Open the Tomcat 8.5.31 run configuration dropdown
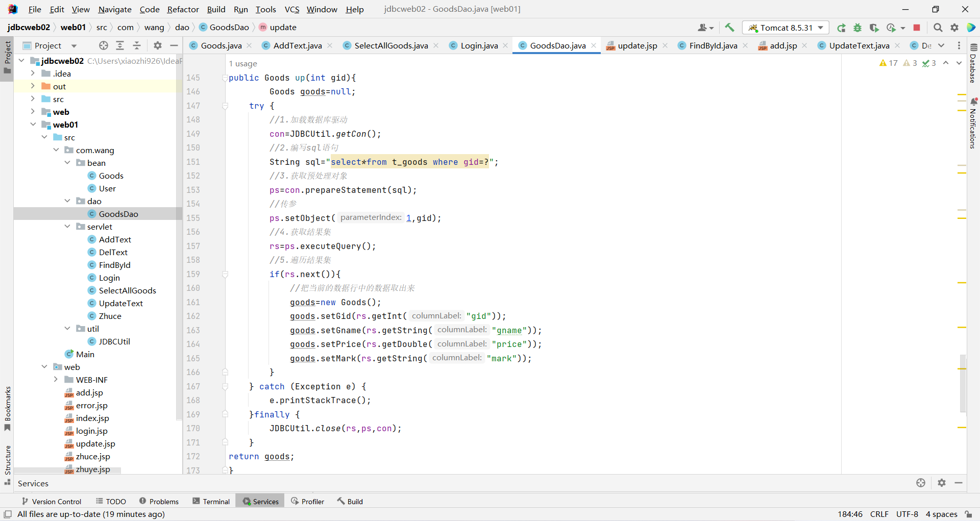 point(786,28)
